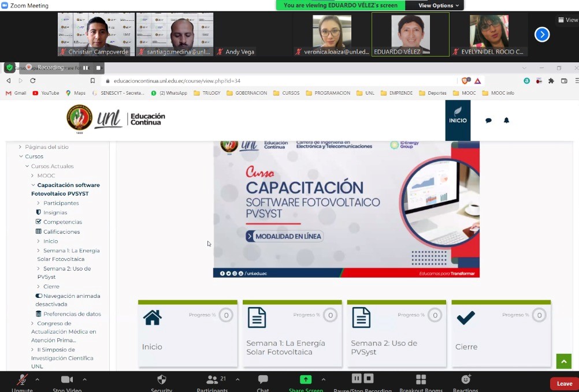Screen dimensions: 579x392
Task: Select Christian Campoverde video thumbnail
Action: (x=96, y=34)
